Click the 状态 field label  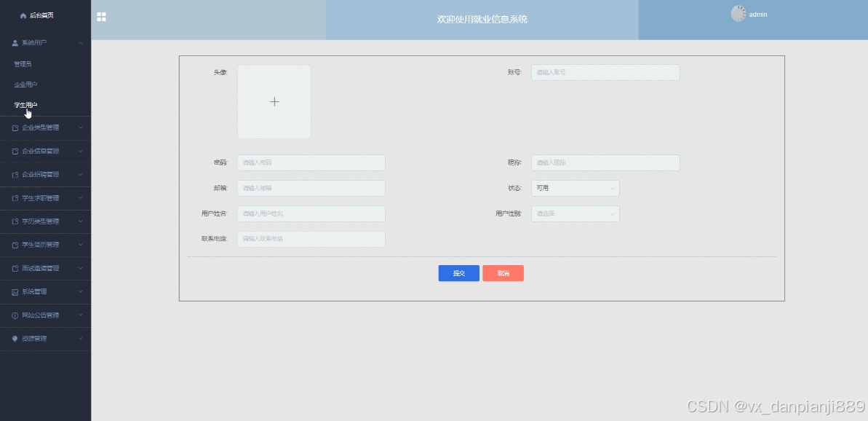(x=515, y=189)
